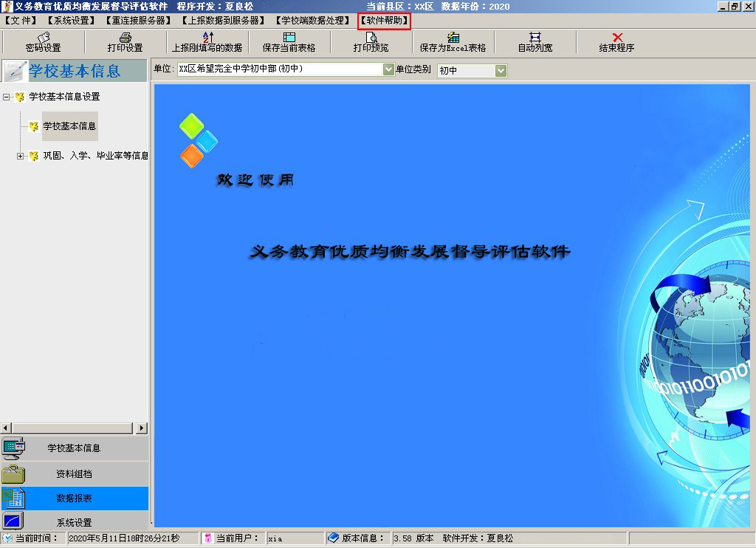This screenshot has width=756, height=548.
Task: Click status bar user value xia
Action: click(x=275, y=538)
